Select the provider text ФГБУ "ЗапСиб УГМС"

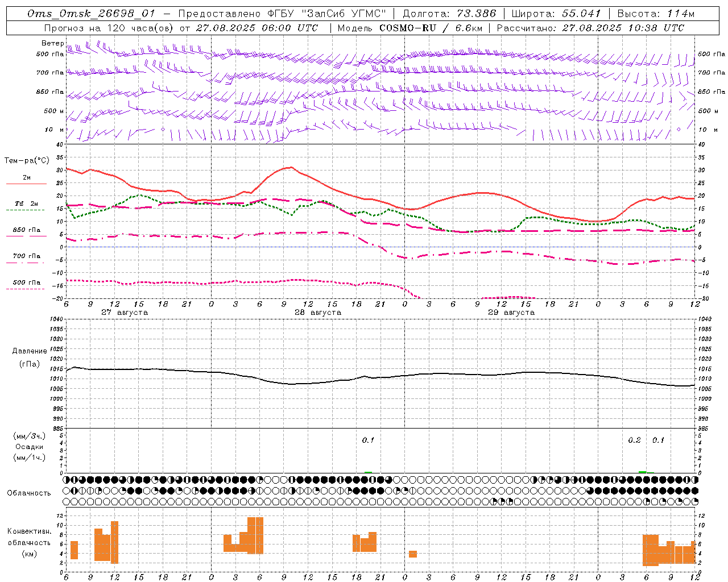point(326,14)
